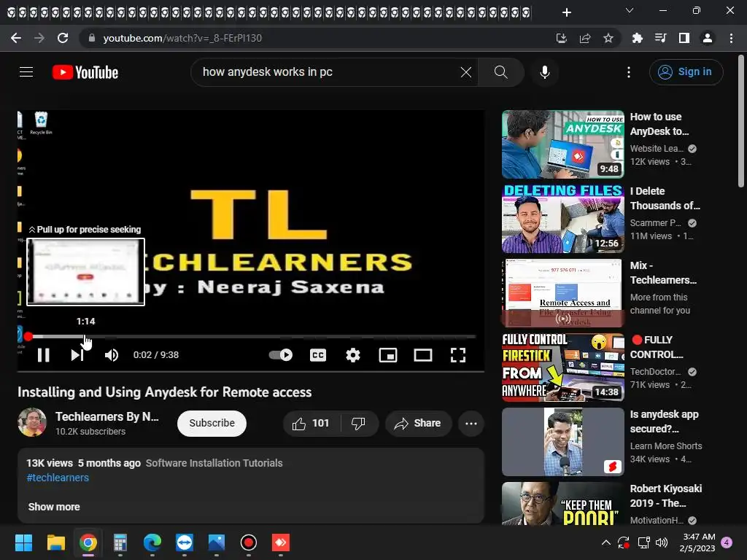Viewport: 747px width, 560px height.
Task: Turn on closed captions
Action: [x=318, y=355]
